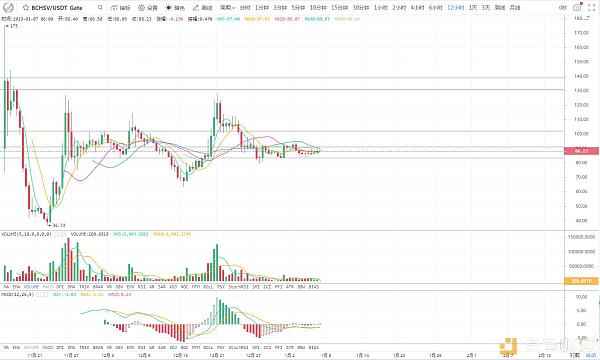Image resolution: width=600 pixels, height=360 pixels.
Task: Click the site logo in top-left corner
Action: 8,7
